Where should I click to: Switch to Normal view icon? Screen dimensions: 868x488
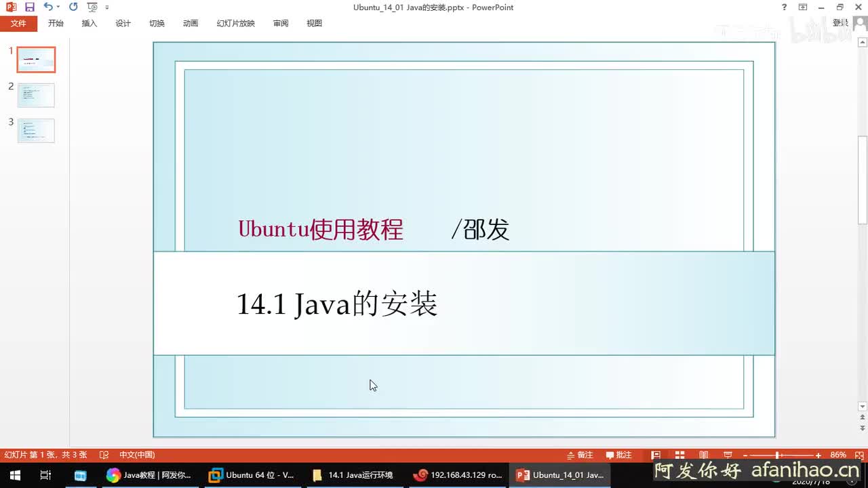tap(656, 455)
